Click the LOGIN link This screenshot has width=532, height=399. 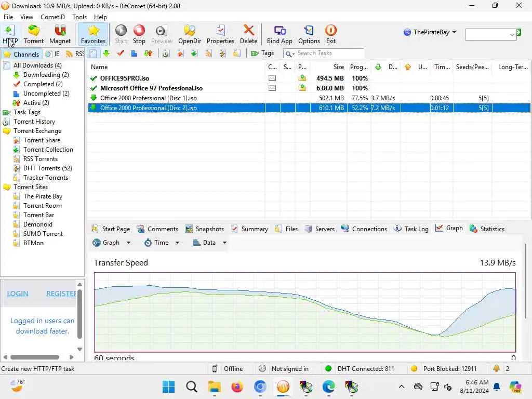18,294
